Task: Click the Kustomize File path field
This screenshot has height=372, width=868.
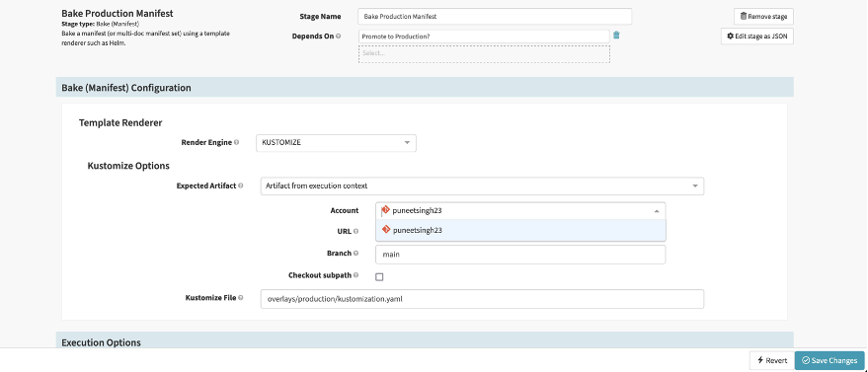Action: click(x=482, y=299)
